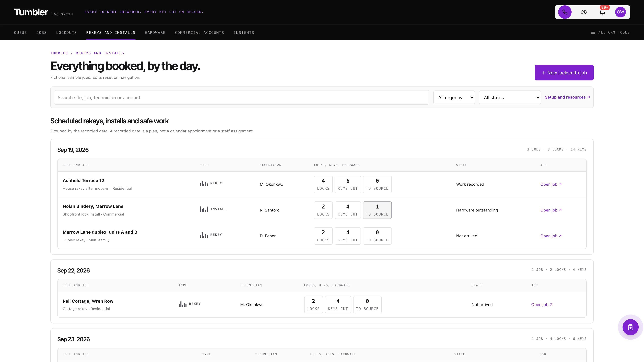644x362 pixels.
Task: Open the Hardware tab
Action: point(155,33)
